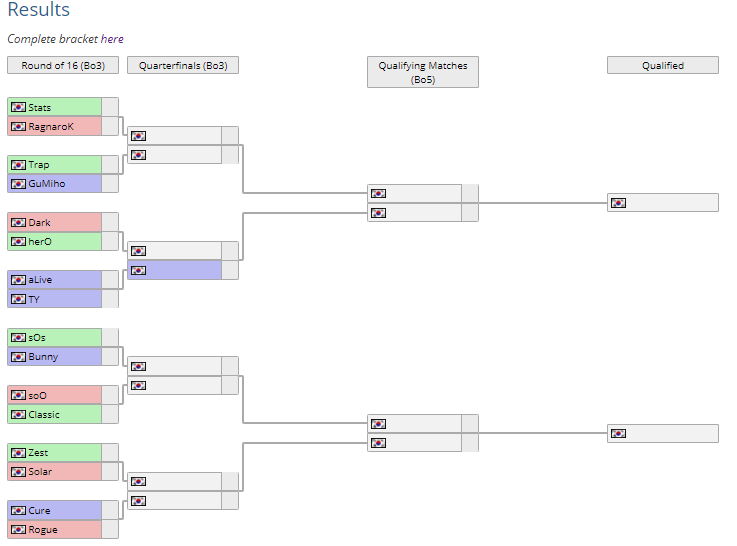The width and height of the screenshot is (737, 546).
Task: Click the purple-highlighted quarterfinal slot
Action: point(174,270)
